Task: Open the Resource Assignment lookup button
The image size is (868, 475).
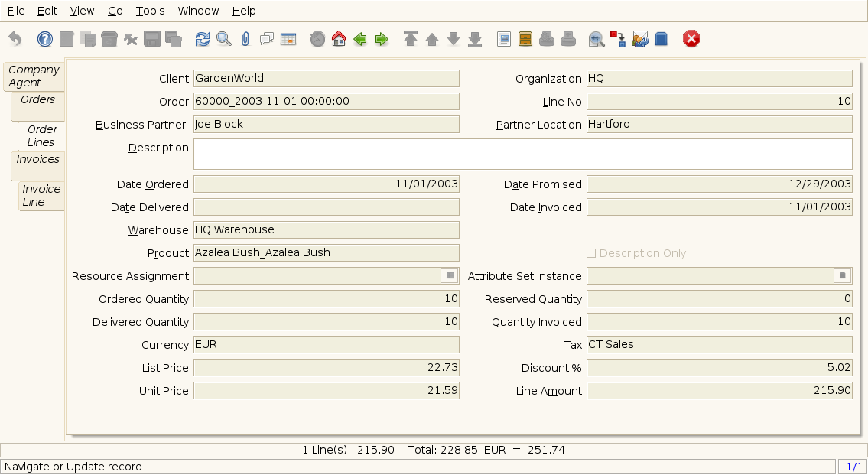Action: click(x=450, y=275)
